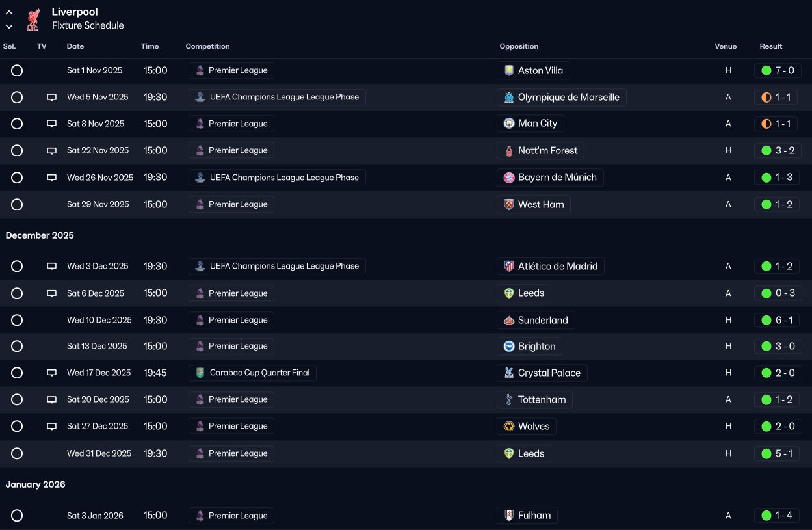Go to next team with down chevron
The image size is (812, 530).
[9, 27]
